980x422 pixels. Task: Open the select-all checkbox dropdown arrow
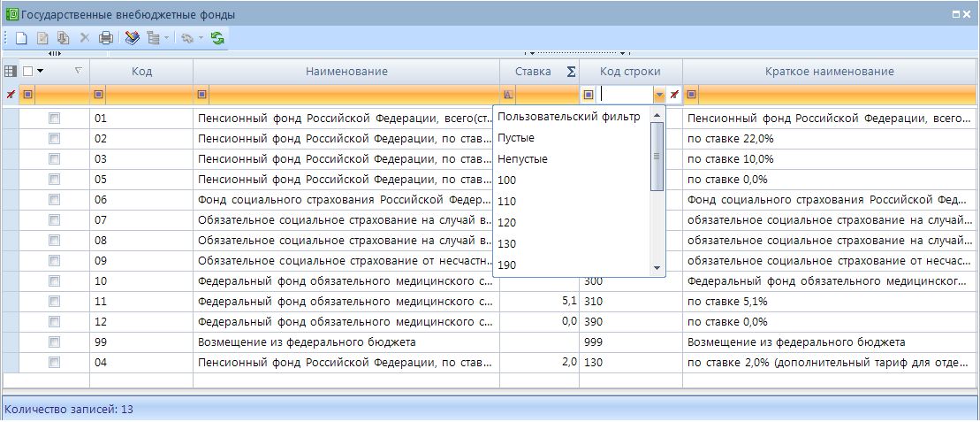(x=40, y=72)
